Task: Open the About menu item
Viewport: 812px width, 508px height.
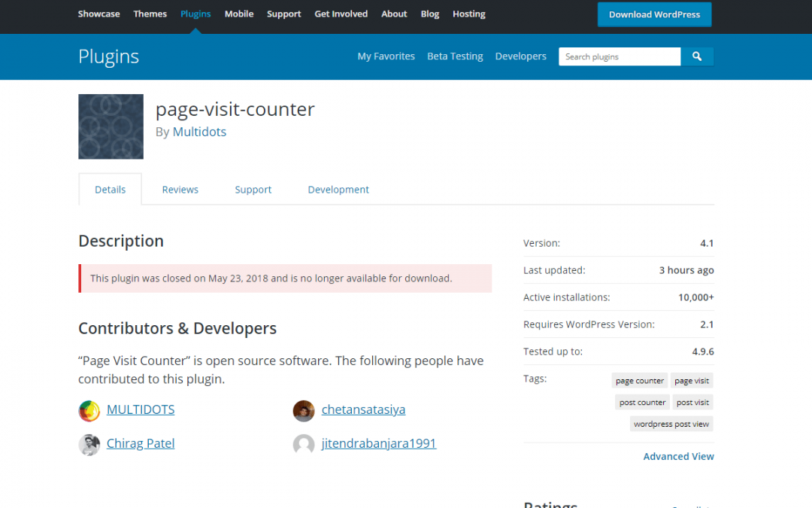Action: click(394, 14)
